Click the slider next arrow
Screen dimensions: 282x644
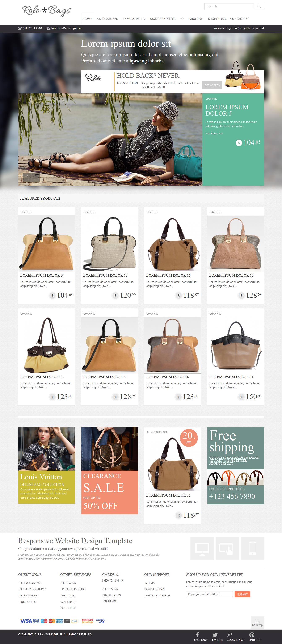pos(35,177)
